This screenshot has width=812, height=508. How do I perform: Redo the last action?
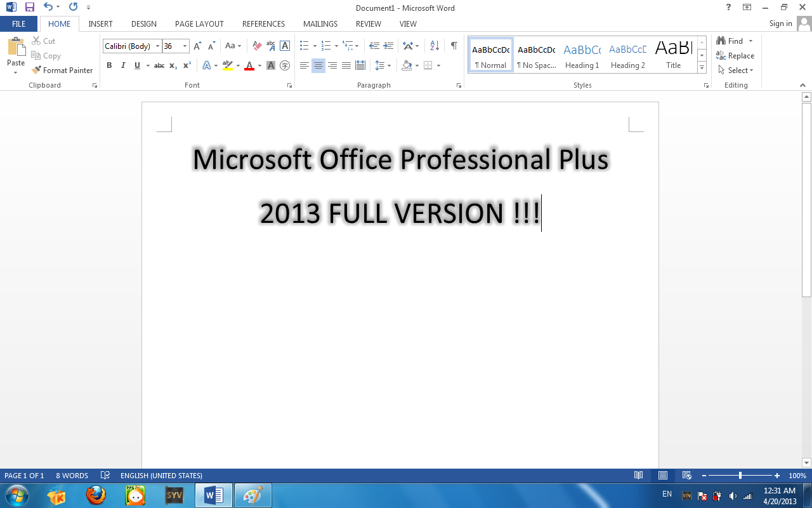[x=73, y=7]
